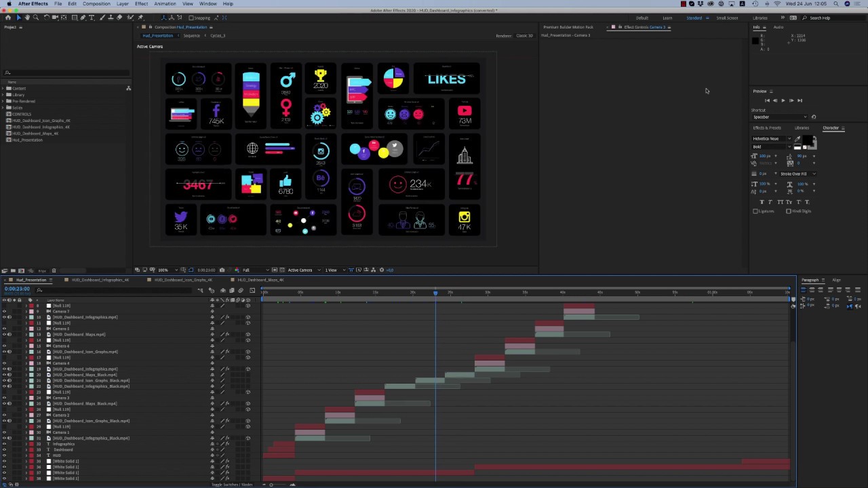The image size is (868, 488).
Task: Click the Superscript style button
Action: pos(799,202)
